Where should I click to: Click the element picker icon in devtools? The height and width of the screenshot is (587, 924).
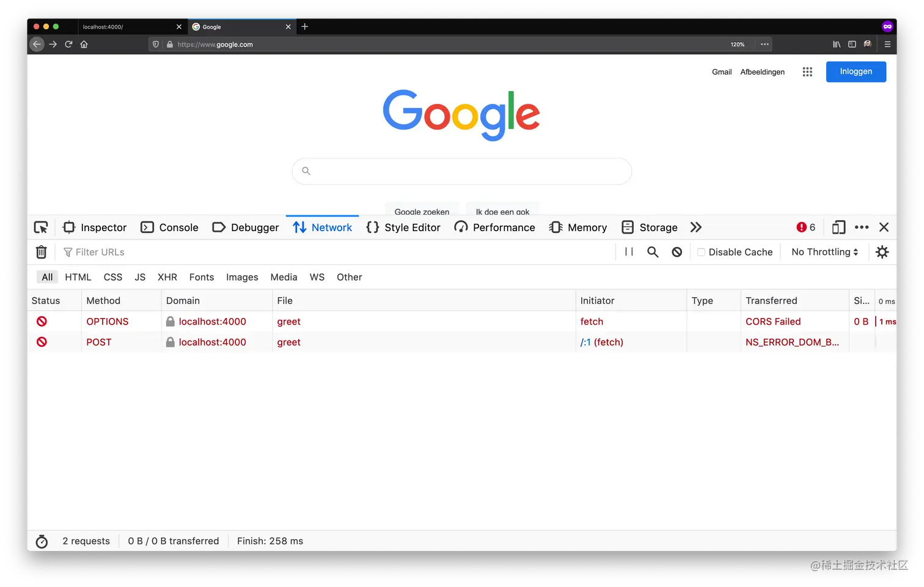(41, 227)
